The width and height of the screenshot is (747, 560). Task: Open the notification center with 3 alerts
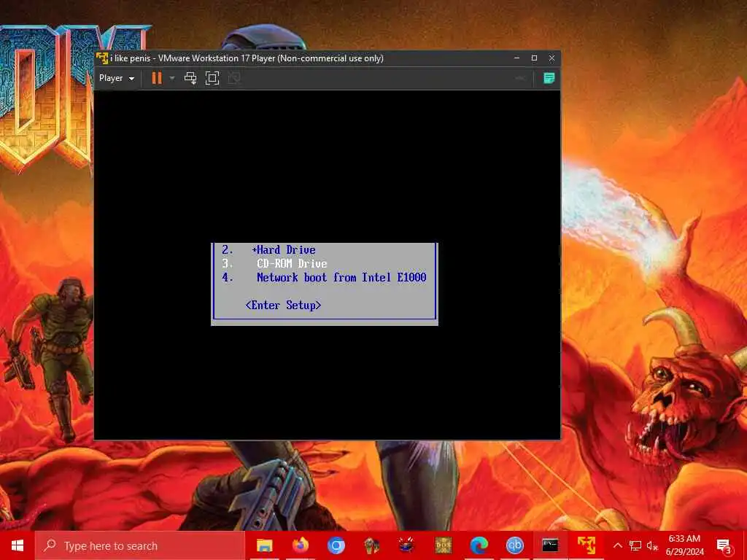[x=724, y=545]
